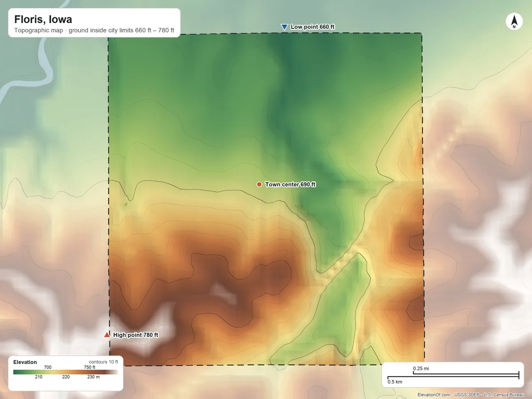
Task: Click the '220' meter legend label
Action: [66, 377]
